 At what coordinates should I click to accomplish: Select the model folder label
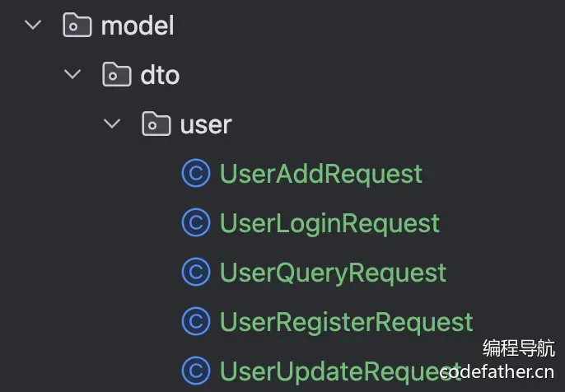tap(138, 26)
